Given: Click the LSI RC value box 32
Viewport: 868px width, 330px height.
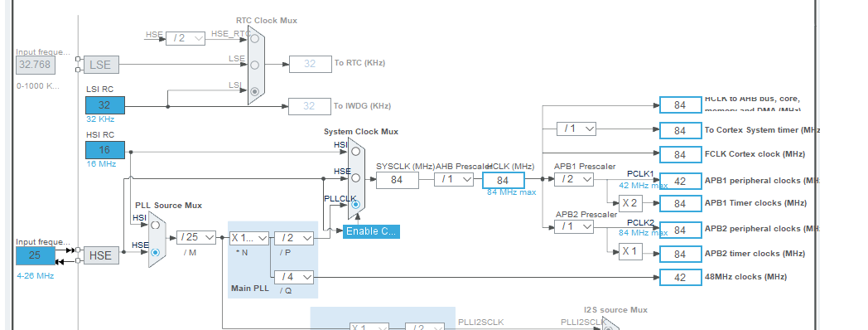Looking at the screenshot, I should (x=104, y=104).
